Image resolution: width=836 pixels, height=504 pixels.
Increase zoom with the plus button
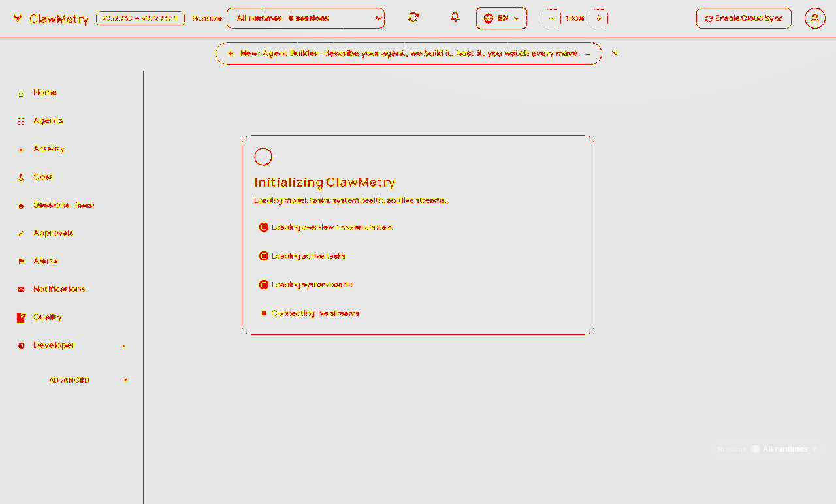click(599, 18)
